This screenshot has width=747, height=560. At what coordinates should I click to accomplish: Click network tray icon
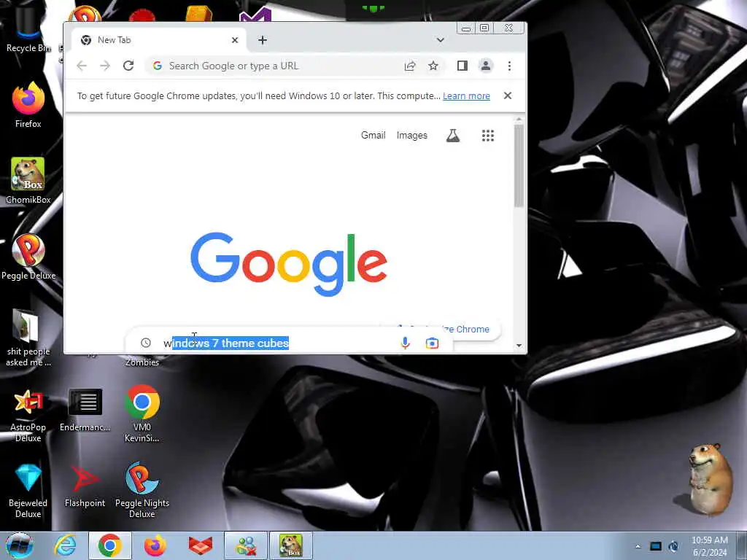656,546
